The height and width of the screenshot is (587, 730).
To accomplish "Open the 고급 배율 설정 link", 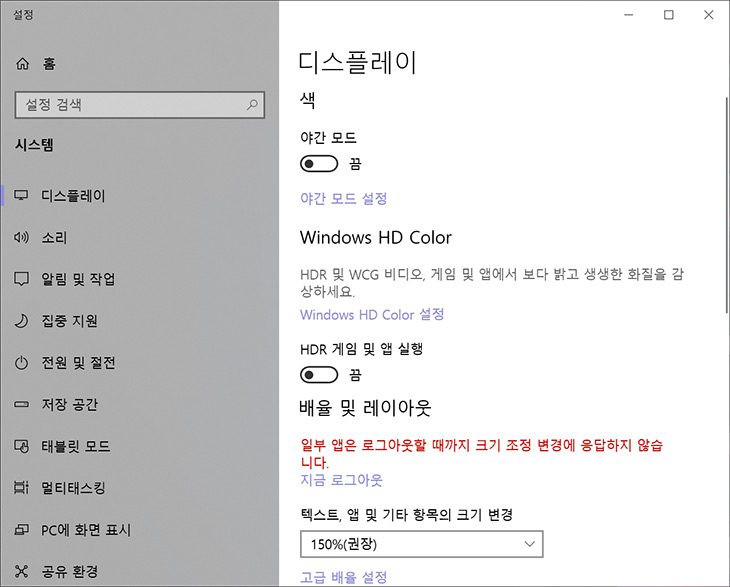I will click(x=344, y=578).
